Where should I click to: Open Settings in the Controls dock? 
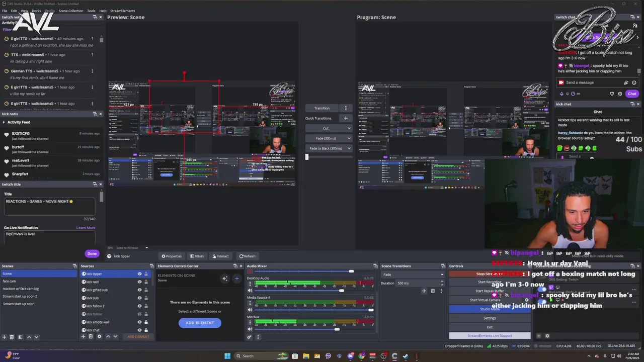tap(490, 318)
